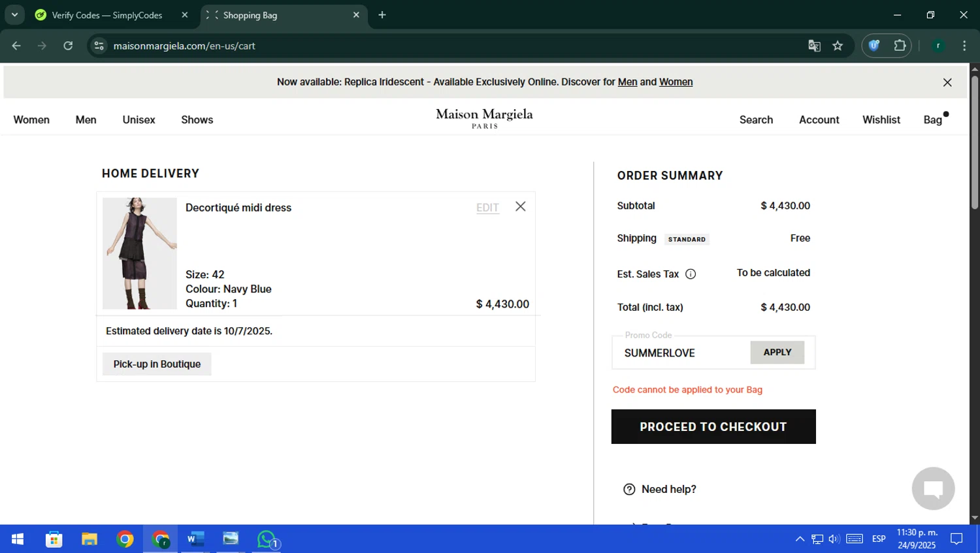Screen dimensions: 980x553
Task: Open a new browser tab
Action: [382, 15]
